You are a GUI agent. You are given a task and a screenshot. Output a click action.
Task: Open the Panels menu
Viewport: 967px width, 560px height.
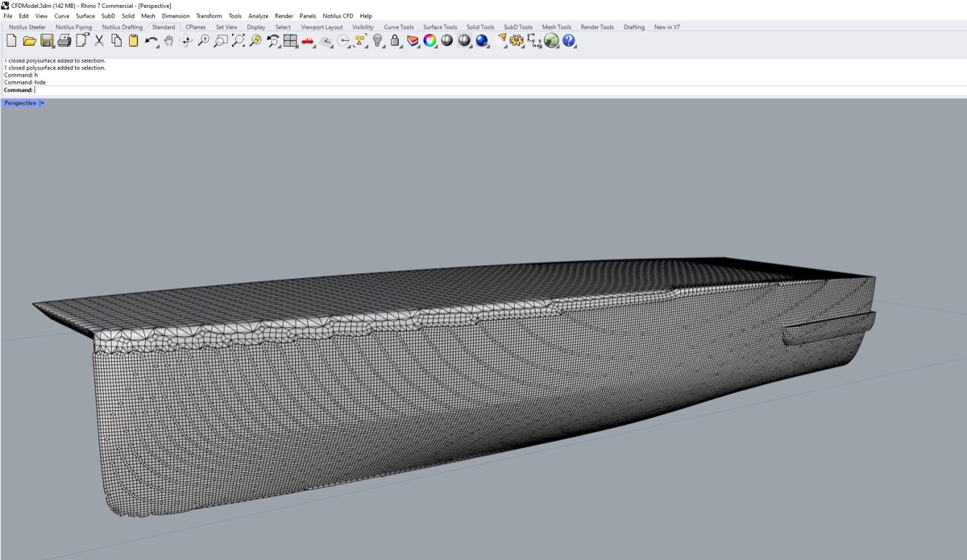click(308, 16)
